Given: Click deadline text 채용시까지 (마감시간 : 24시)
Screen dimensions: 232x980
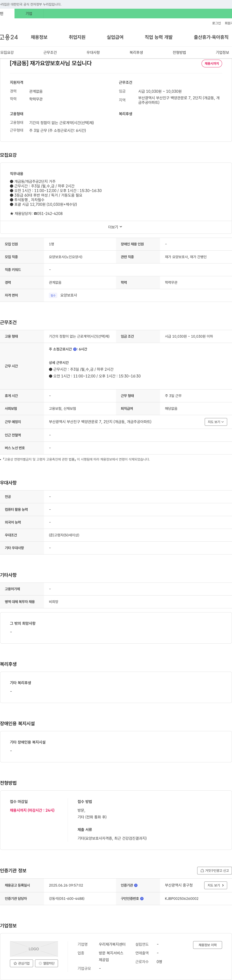Looking at the screenshot, I should pyautogui.click(x=32, y=810).
